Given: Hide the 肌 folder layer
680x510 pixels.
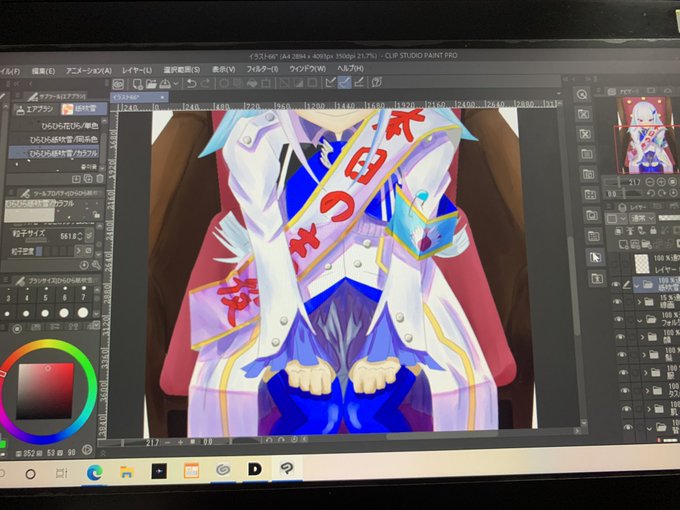Looking at the screenshot, I should (626, 409).
